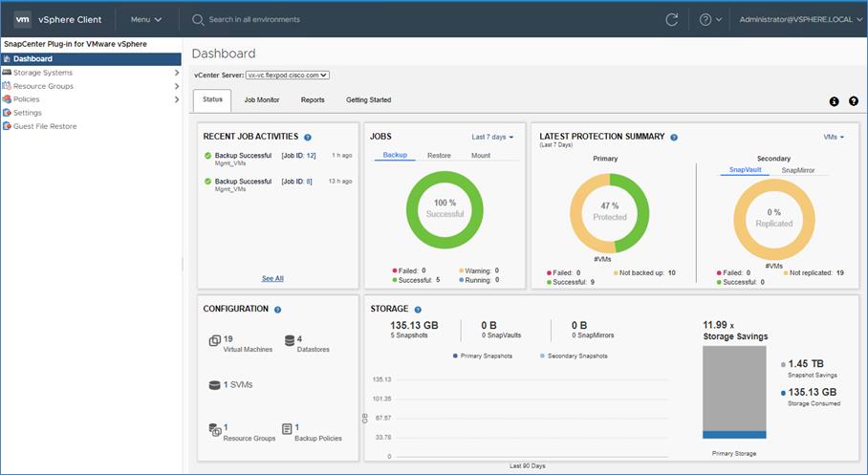Click the Storage Systems sidebar icon
The width and height of the screenshot is (868, 475).
7,73
